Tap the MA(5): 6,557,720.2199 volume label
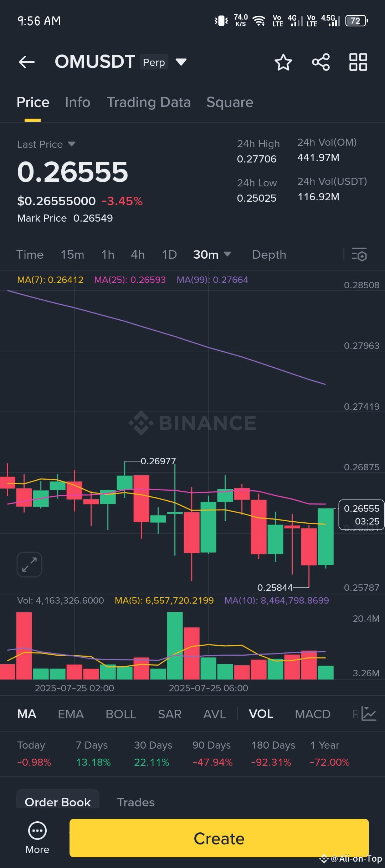This screenshot has width=385, height=868. tap(164, 600)
